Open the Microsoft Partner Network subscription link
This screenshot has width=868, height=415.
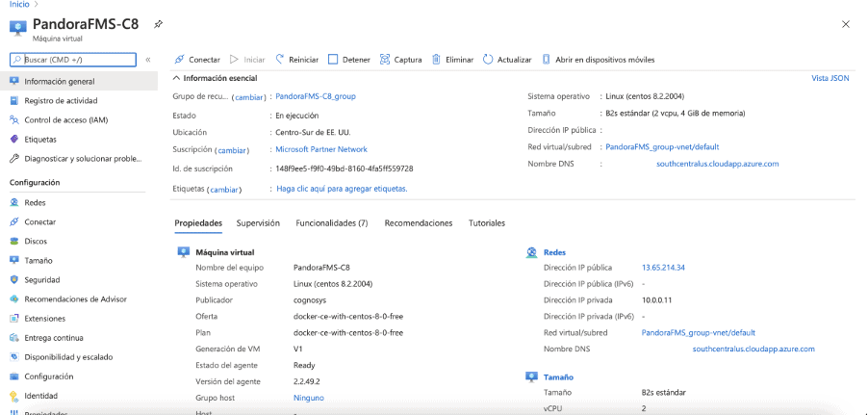(x=321, y=149)
